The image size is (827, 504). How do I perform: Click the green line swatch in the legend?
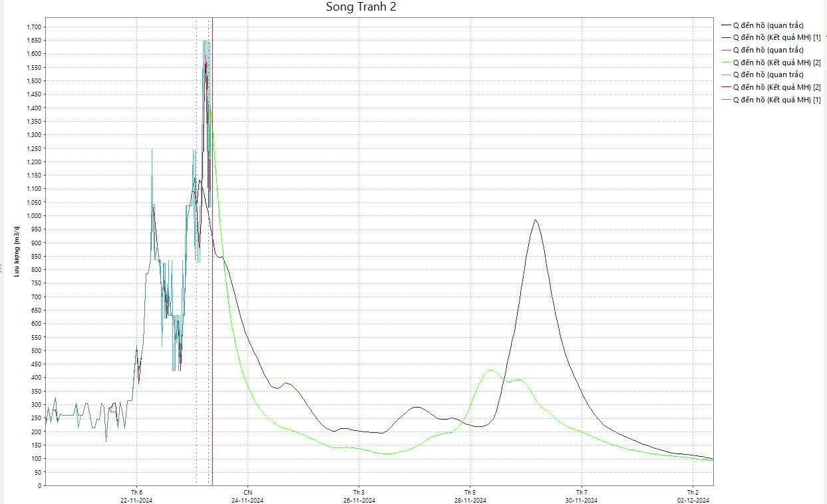pyautogui.click(x=725, y=63)
